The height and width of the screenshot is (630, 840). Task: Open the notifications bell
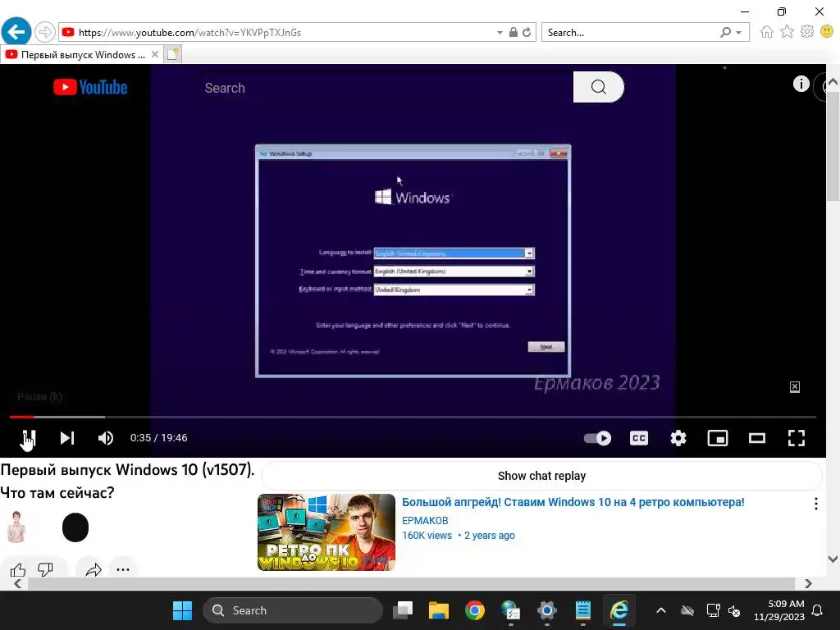point(818,610)
